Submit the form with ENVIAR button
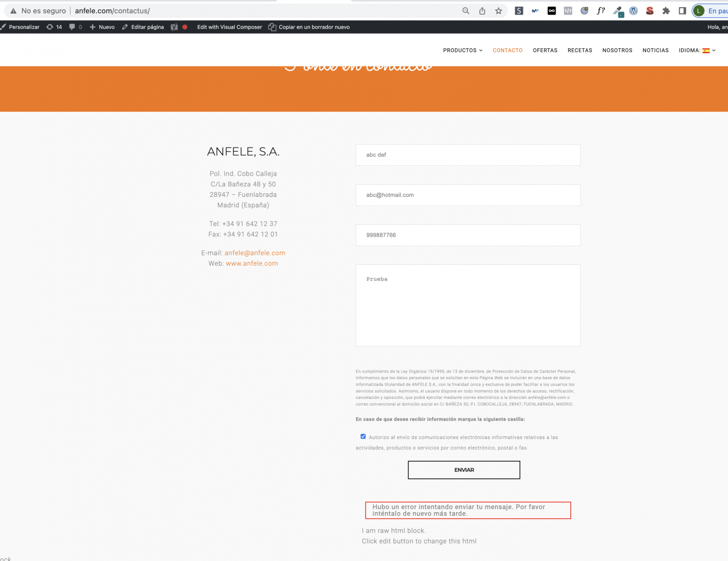The height and width of the screenshot is (561, 728). point(464,470)
